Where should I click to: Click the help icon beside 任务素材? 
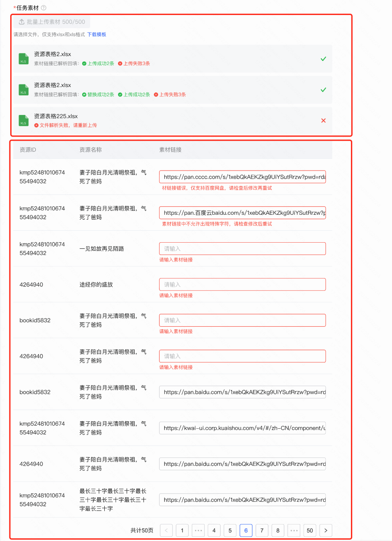point(43,8)
